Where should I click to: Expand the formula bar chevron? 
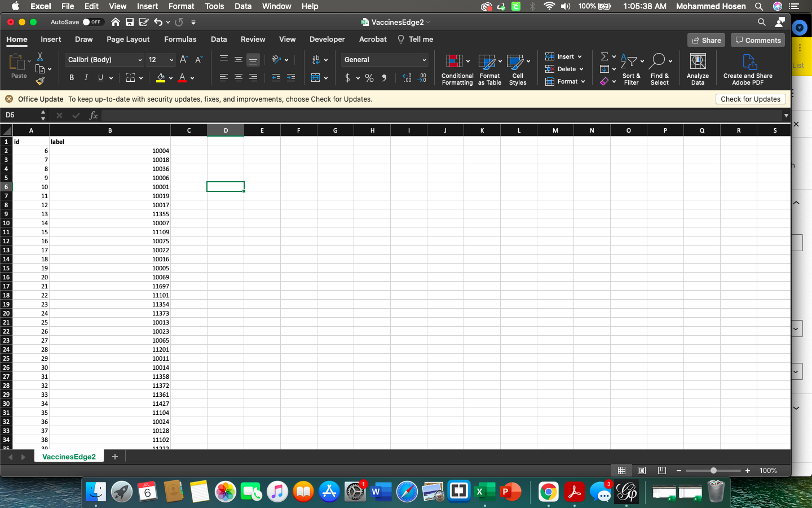[x=785, y=115]
